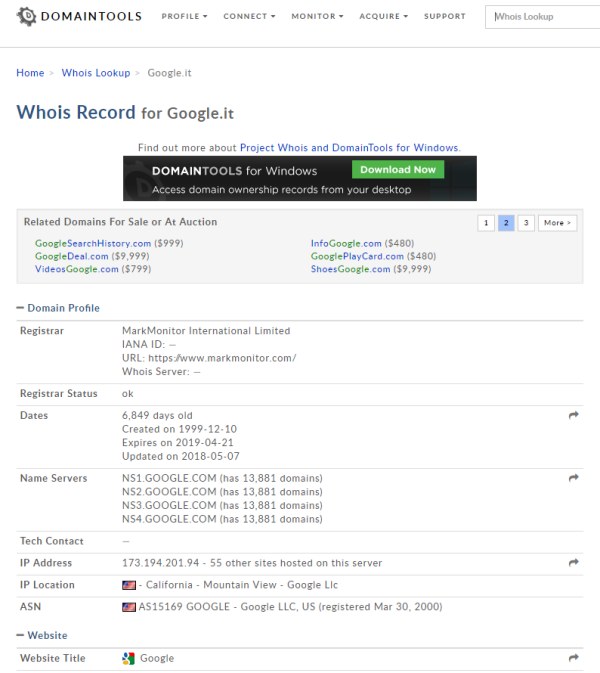Click the share arrow beside Name Servers

(574, 478)
